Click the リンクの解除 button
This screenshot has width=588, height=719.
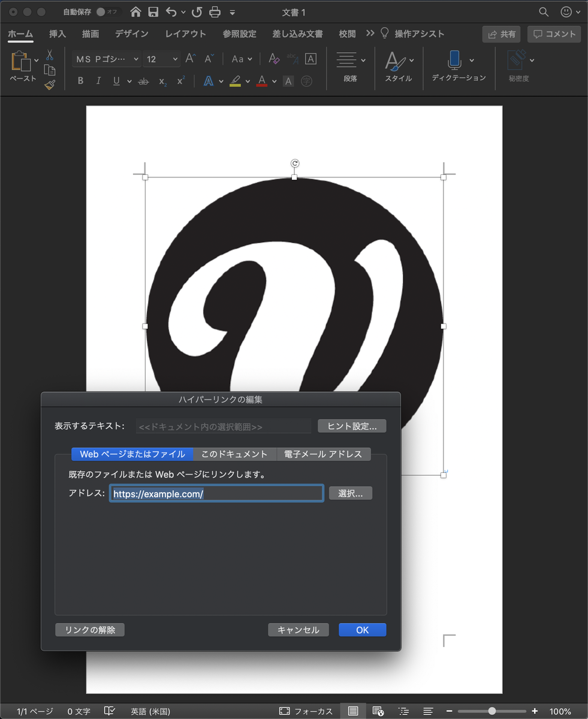pos(90,630)
